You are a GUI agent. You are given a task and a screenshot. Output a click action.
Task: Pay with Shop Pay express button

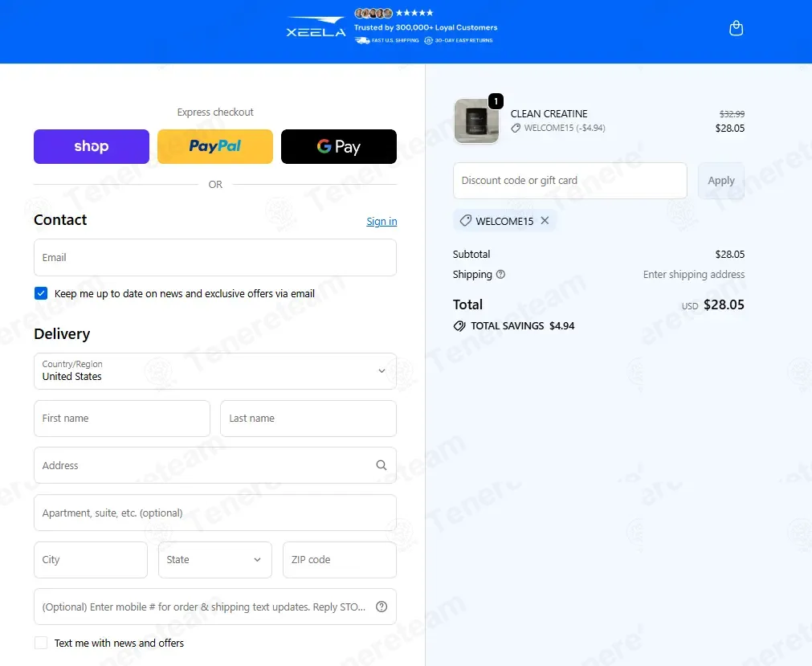(x=91, y=146)
